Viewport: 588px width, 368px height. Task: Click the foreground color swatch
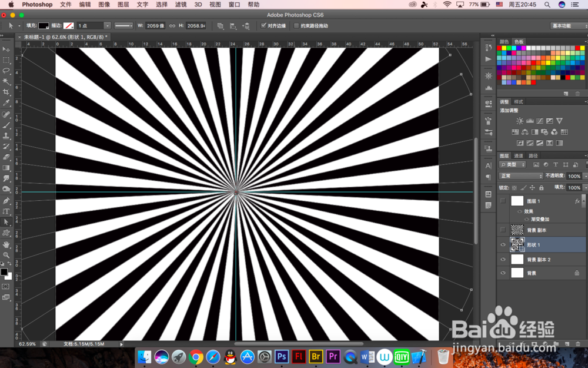point(4,272)
